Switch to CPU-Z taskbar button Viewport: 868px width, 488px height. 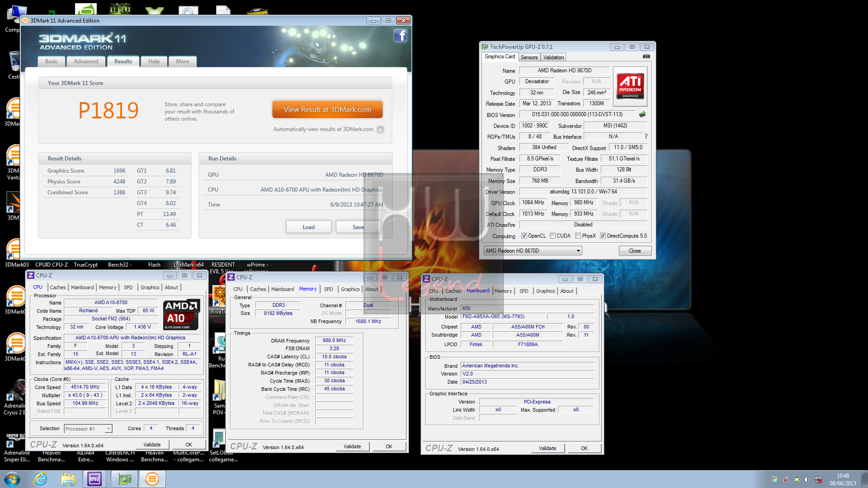[x=94, y=479]
